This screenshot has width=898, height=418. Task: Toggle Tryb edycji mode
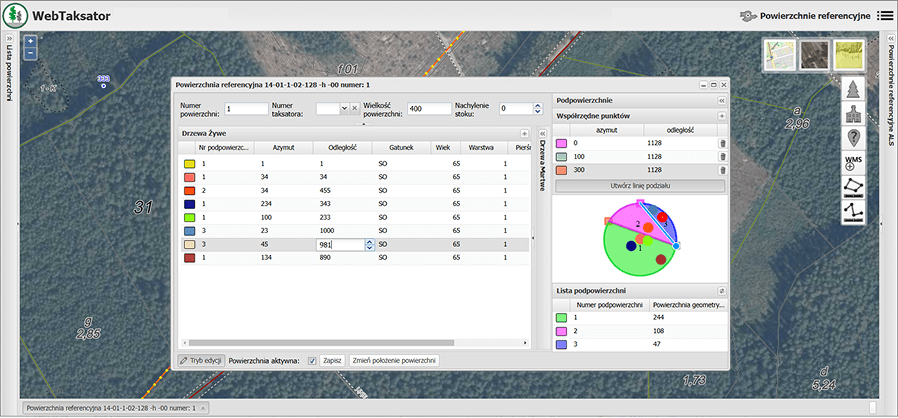coord(200,360)
